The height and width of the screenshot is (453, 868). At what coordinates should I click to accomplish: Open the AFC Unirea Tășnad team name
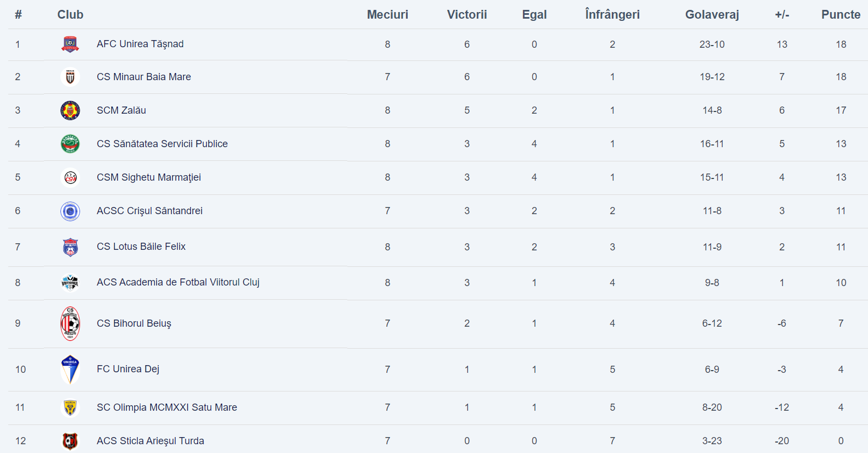(140, 44)
